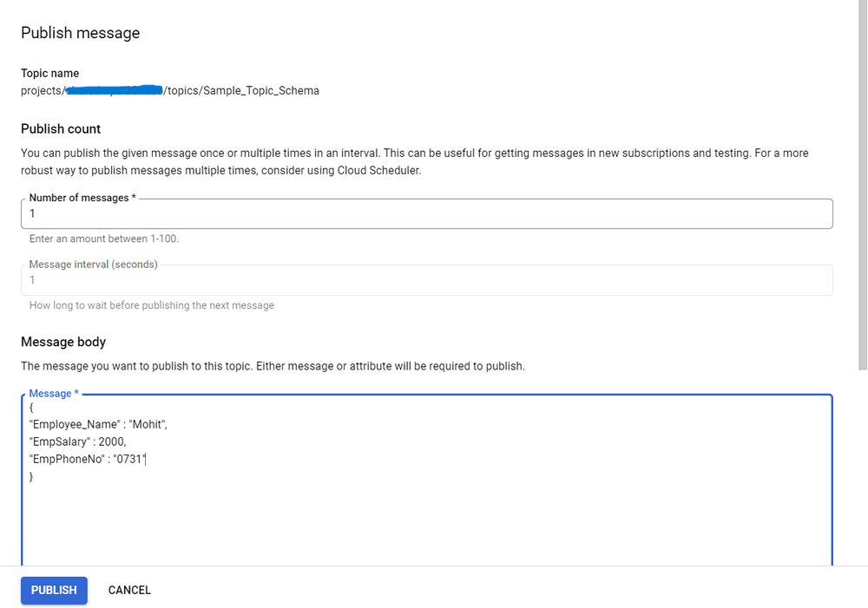Select the value 1 in Number of messages
The image size is (868, 608).
click(x=33, y=213)
